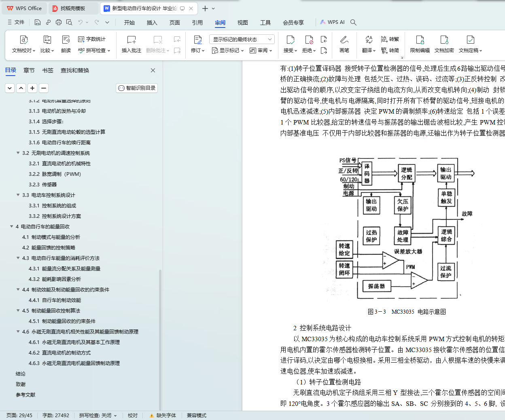This screenshot has width=505, height=420.
Task: Collapse the 3.2 无刷电动机的调速控制系统 section
Action: coord(18,153)
